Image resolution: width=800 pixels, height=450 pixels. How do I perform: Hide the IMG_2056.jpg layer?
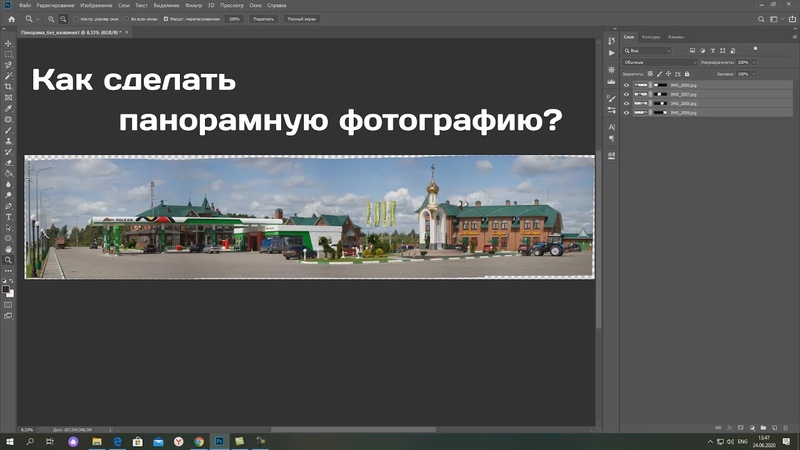627,86
